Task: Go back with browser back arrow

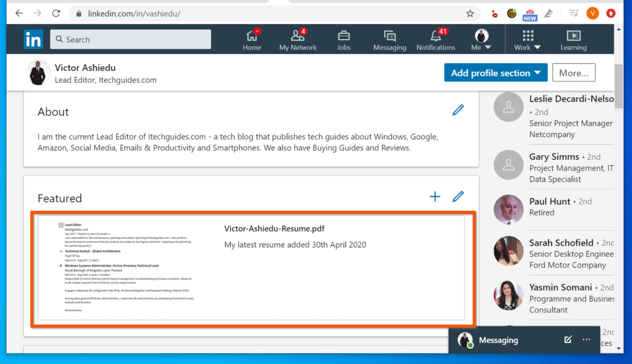Action: 19,13
